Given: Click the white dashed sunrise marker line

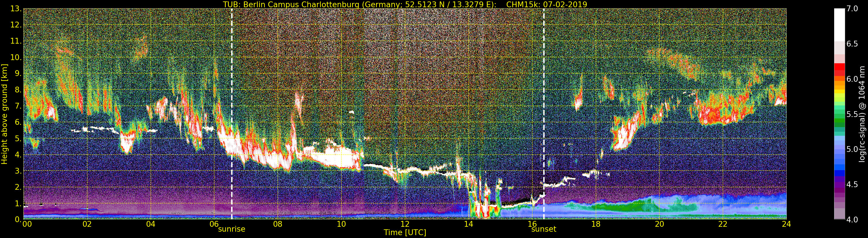Looking at the screenshot, I should point(232,114).
